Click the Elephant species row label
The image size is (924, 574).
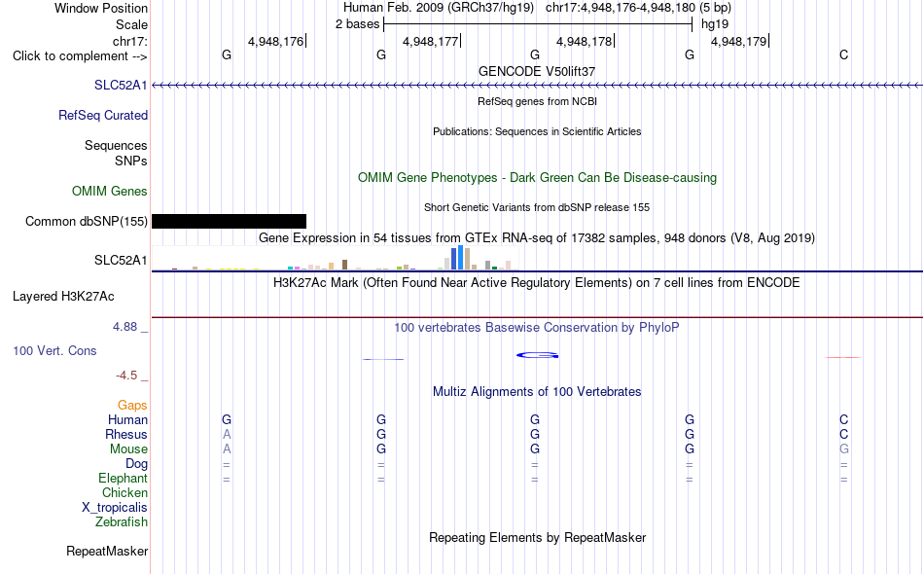124,478
